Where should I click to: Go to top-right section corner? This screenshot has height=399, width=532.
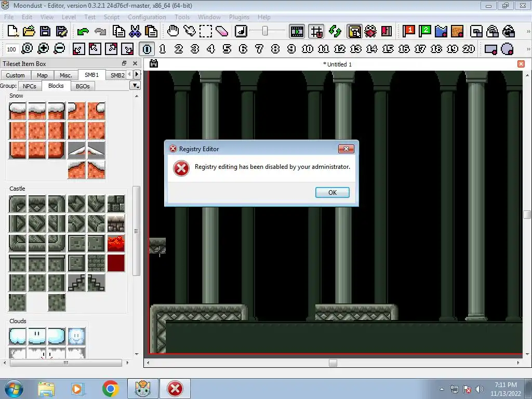[x=111, y=49]
